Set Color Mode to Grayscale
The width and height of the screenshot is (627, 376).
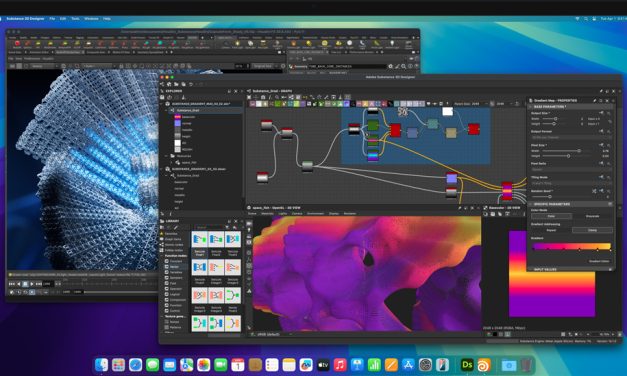tap(592, 216)
